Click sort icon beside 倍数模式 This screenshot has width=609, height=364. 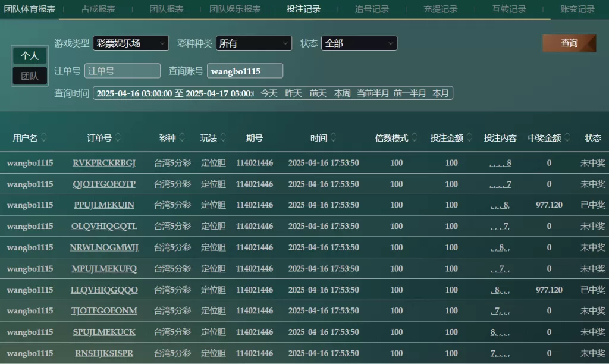click(415, 138)
